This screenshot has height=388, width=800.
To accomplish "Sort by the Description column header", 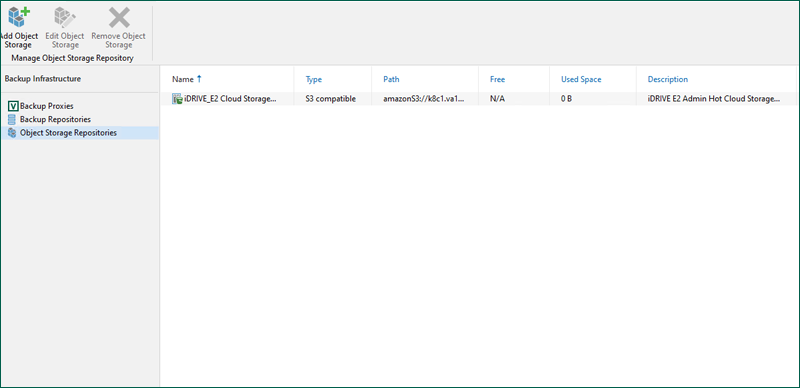I will tap(668, 80).
